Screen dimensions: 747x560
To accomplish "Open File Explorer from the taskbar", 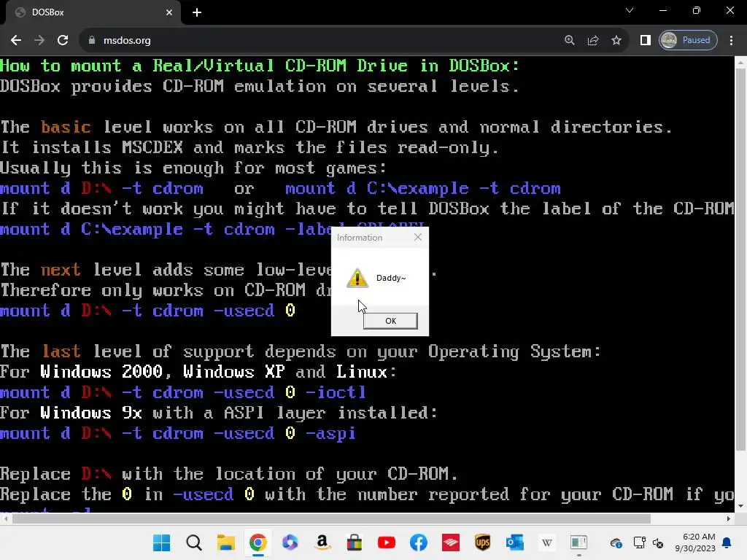I will point(226,542).
